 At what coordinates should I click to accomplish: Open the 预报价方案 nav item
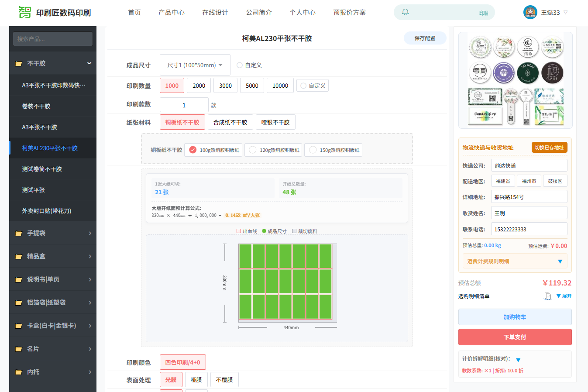click(350, 12)
